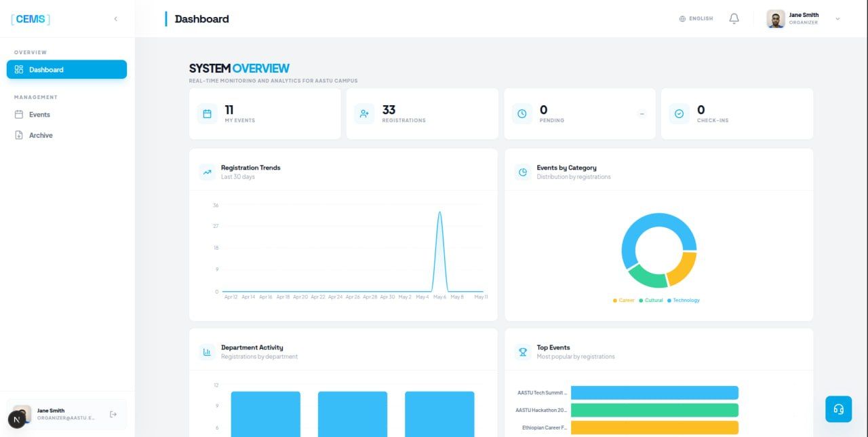Click the Dashboard grid icon

tap(19, 69)
